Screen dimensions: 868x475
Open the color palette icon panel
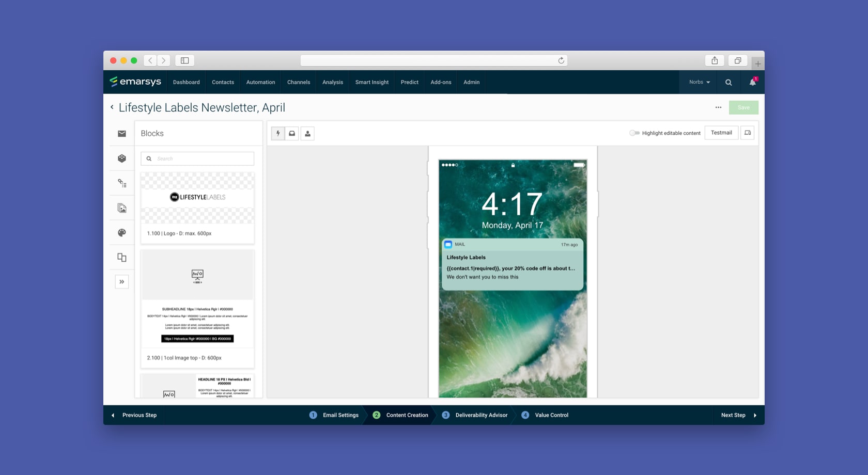point(122,233)
